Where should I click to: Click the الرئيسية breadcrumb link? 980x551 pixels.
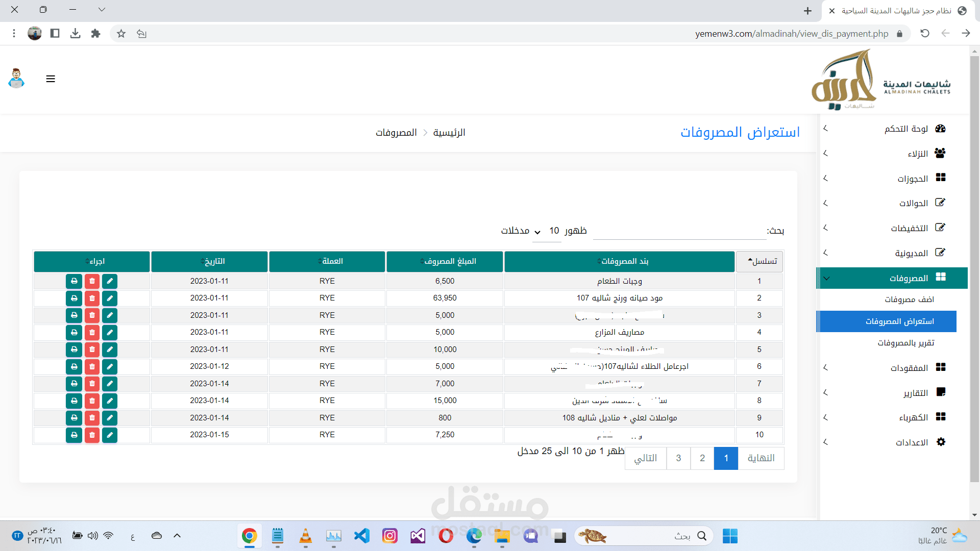(x=449, y=133)
